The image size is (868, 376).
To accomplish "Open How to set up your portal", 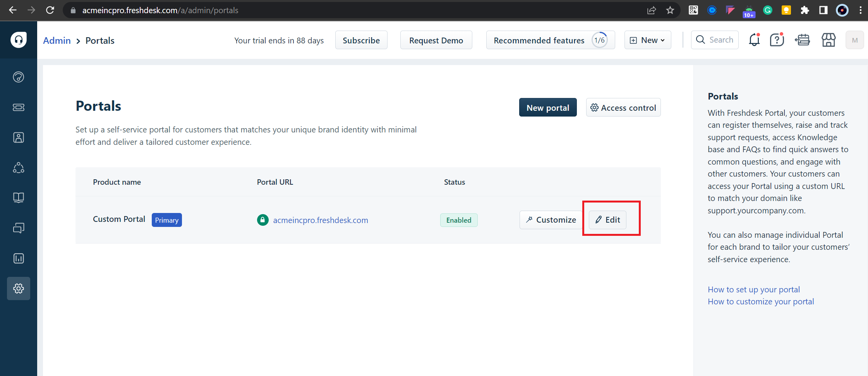I will 753,289.
